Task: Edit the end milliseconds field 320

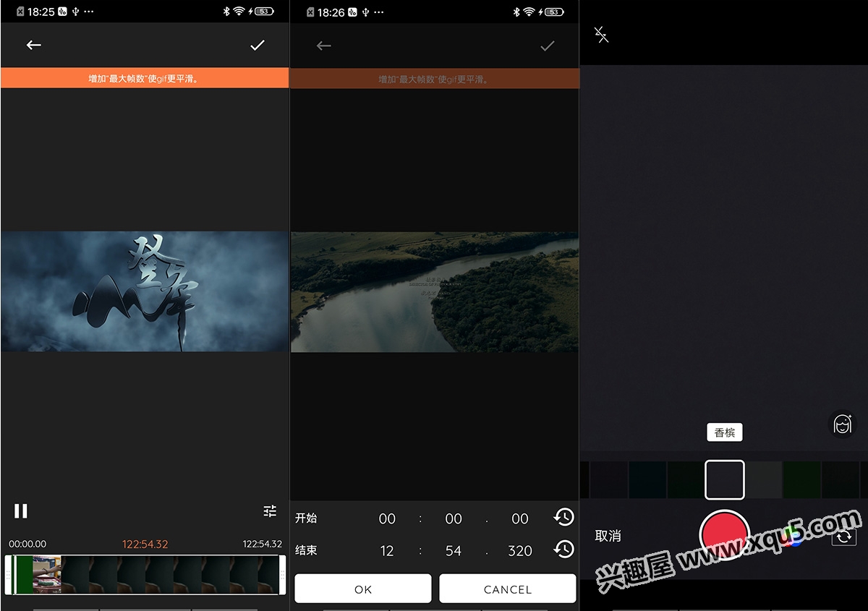Action: pos(520,551)
